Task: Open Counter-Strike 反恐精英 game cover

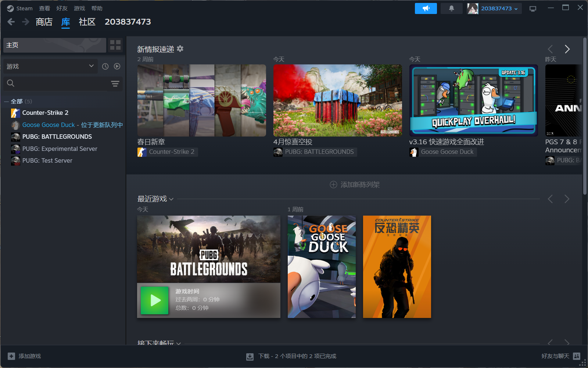Action: 397,267
